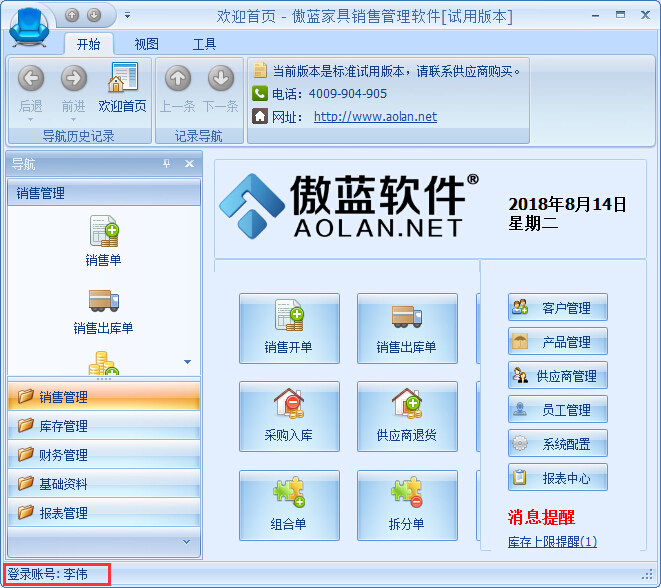Click the 库存上限提醒(1) link
This screenshot has width=661, height=588.
tap(552, 542)
